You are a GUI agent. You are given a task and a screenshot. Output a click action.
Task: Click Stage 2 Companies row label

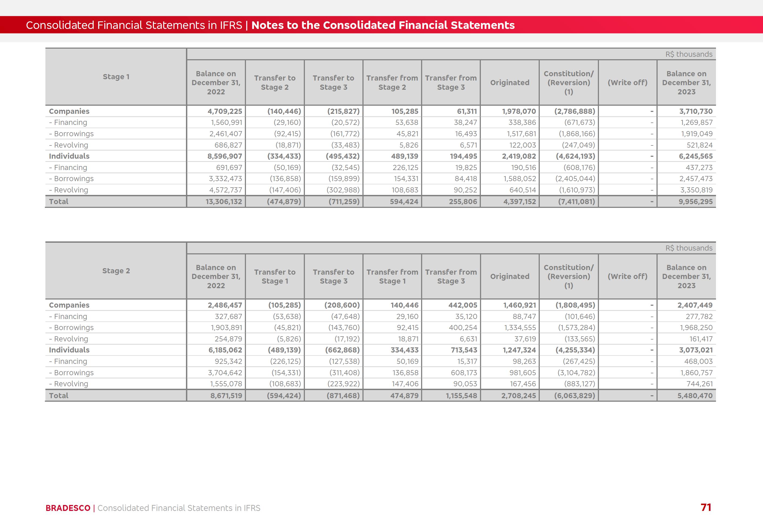pyautogui.click(x=69, y=305)
